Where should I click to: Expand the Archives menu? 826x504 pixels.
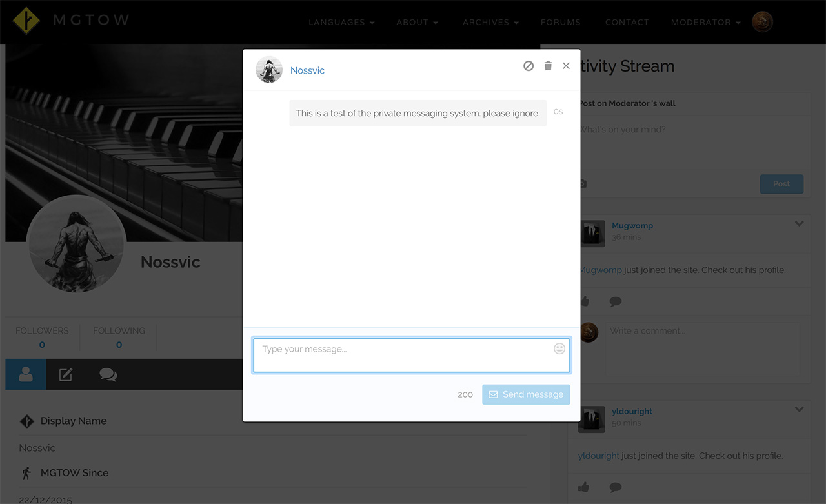pyautogui.click(x=490, y=22)
